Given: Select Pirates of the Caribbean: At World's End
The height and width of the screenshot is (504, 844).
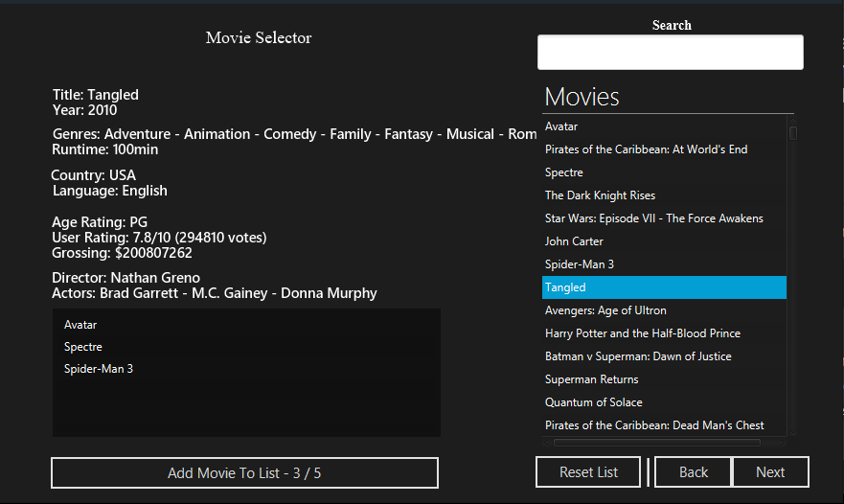Looking at the screenshot, I should click(x=664, y=149).
